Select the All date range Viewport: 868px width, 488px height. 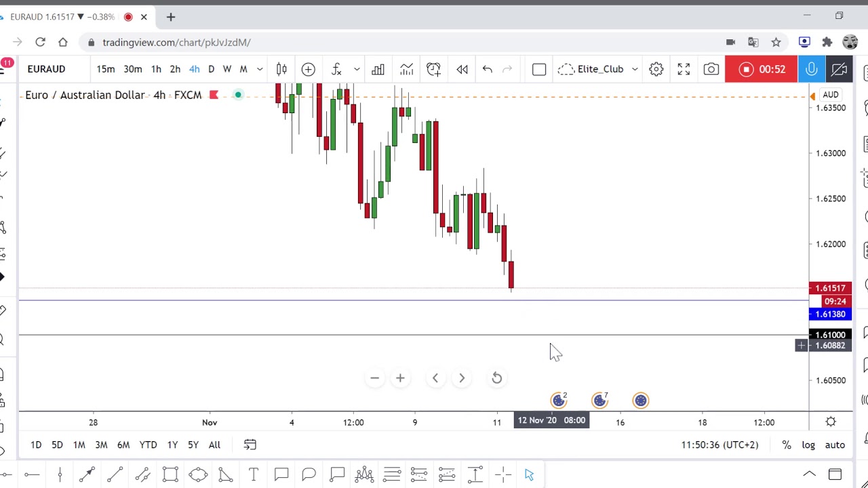tap(214, 445)
